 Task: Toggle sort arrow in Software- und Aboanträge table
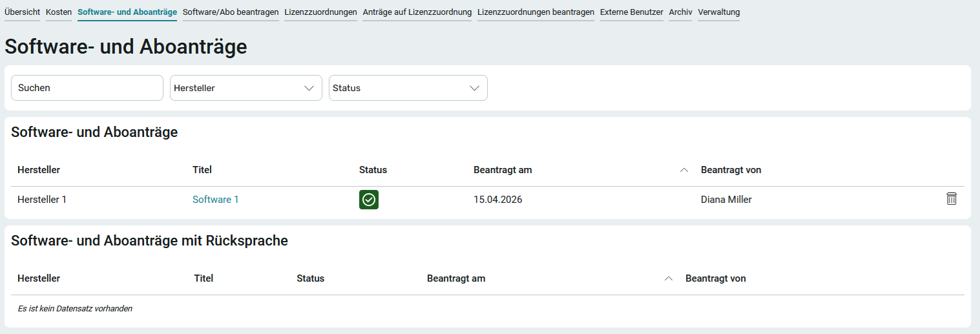tap(684, 170)
